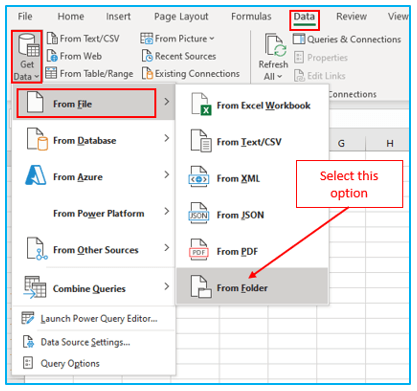Screen dimensions: 417x391
Task: Select the From XML file icon
Action: click(x=199, y=177)
